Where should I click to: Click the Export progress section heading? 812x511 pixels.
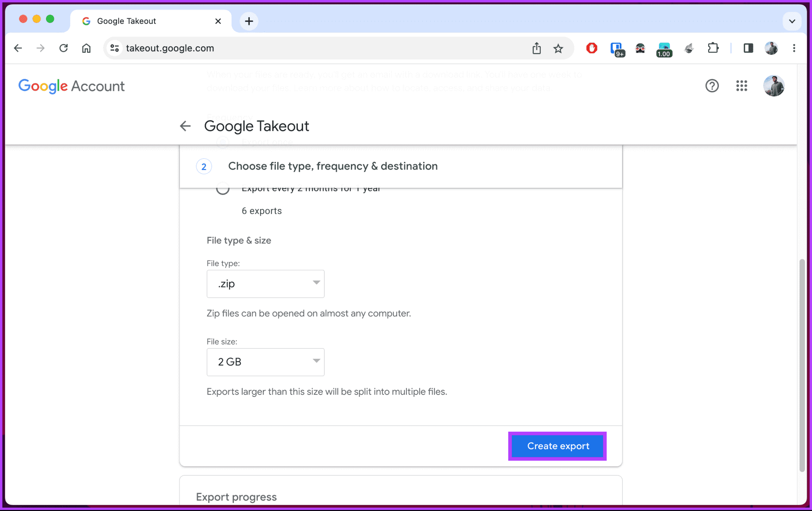[236, 497]
